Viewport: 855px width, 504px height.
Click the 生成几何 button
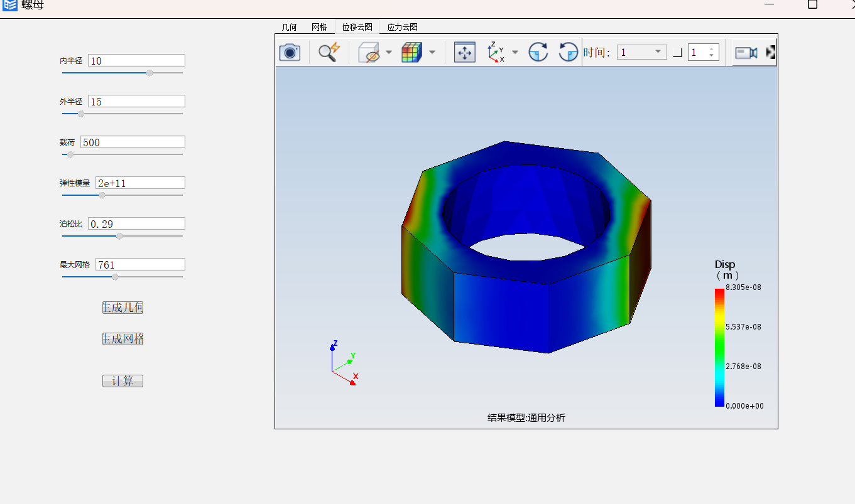(x=123, y=308)
